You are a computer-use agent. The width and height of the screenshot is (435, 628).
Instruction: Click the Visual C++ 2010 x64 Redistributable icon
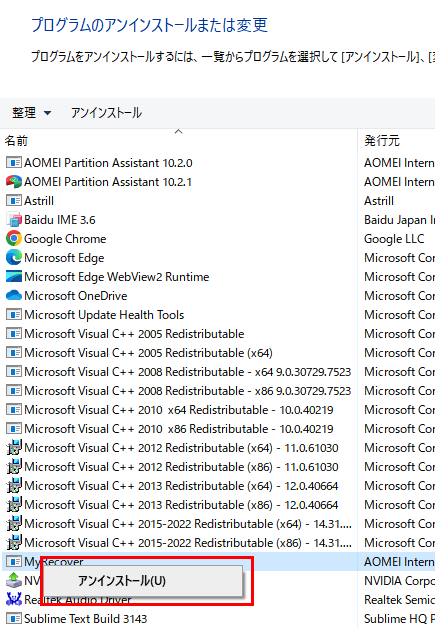[14, 410]
